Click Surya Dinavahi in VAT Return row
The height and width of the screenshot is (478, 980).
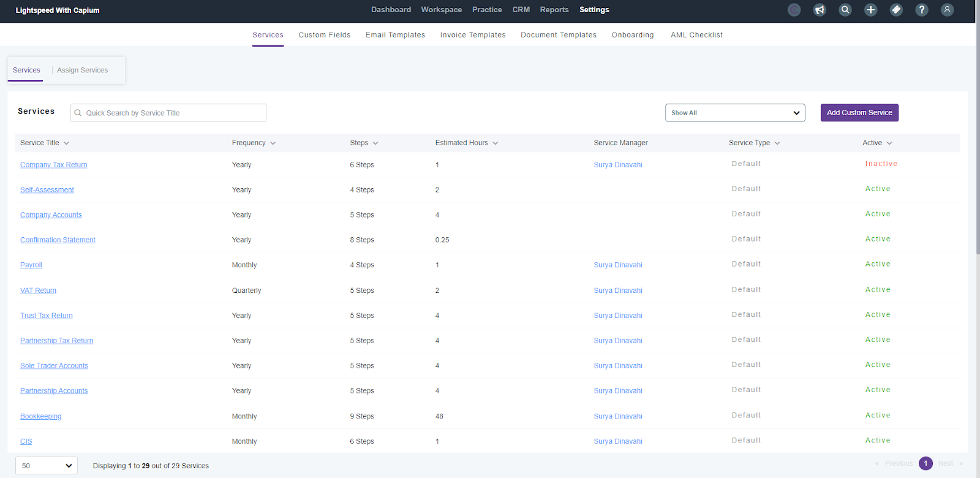[618, 290]
